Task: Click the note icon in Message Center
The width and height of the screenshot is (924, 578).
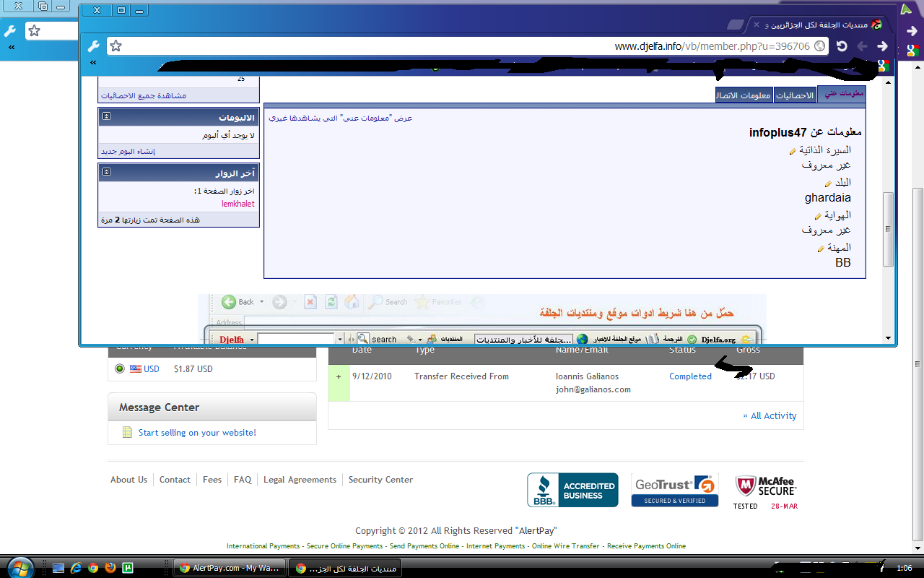Action: (x=128, y=433)
